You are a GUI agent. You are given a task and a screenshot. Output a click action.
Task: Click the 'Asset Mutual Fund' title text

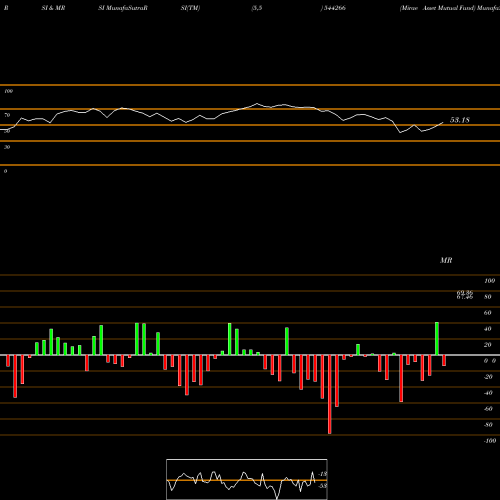pos(448,8)
